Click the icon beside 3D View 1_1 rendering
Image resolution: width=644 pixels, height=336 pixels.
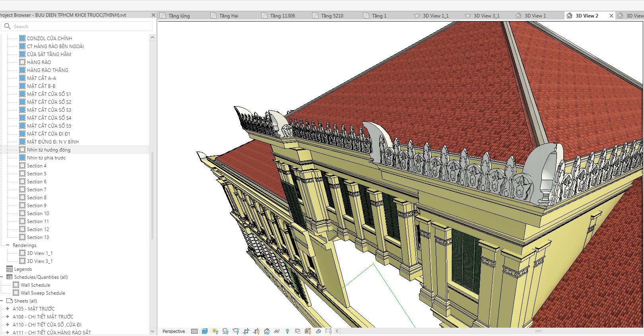[x=22, y=253]
